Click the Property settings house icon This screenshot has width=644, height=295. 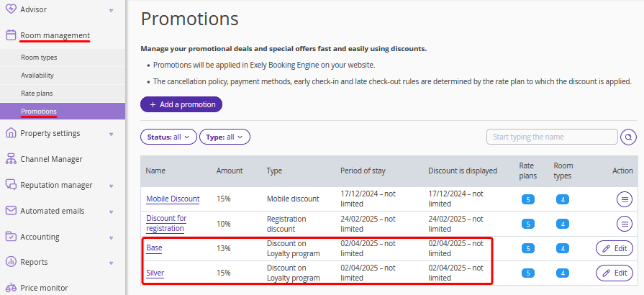pyautogui.click(x=11, y=133)
